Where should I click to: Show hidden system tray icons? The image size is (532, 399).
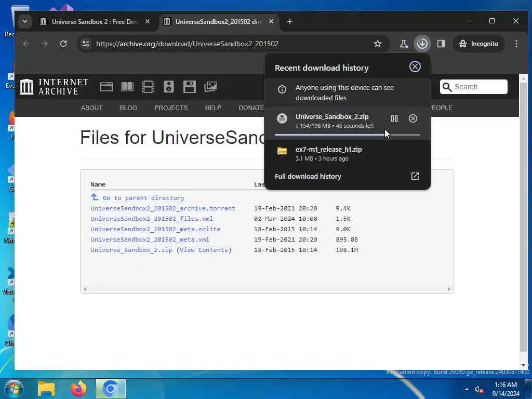(x=467, y=389)
